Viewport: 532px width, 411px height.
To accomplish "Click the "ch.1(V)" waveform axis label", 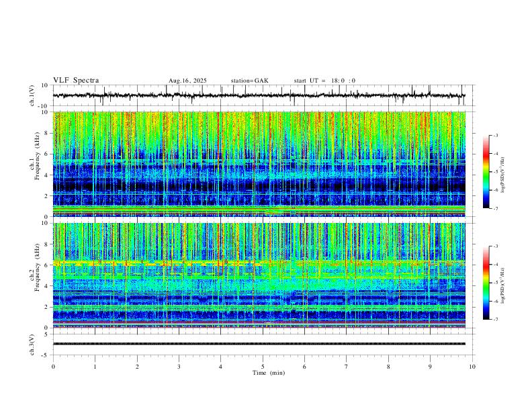I will click(x=32, y=95).
